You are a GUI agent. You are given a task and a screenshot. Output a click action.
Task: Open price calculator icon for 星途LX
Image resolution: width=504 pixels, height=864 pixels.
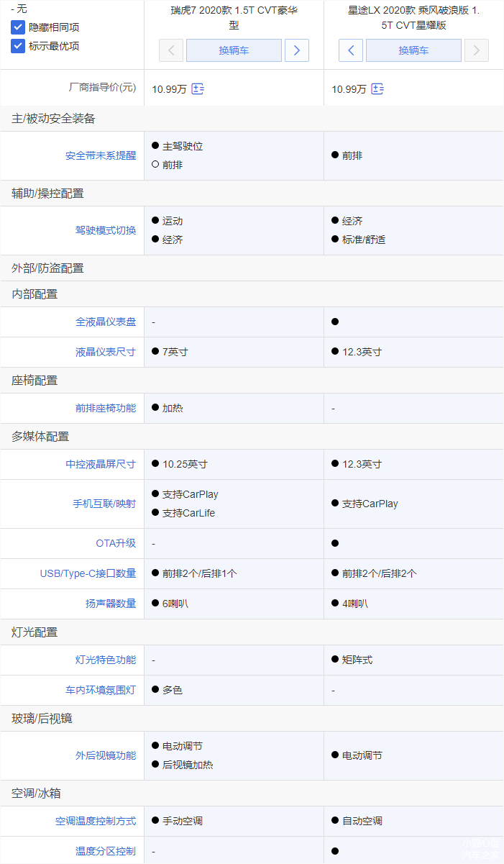377,89
